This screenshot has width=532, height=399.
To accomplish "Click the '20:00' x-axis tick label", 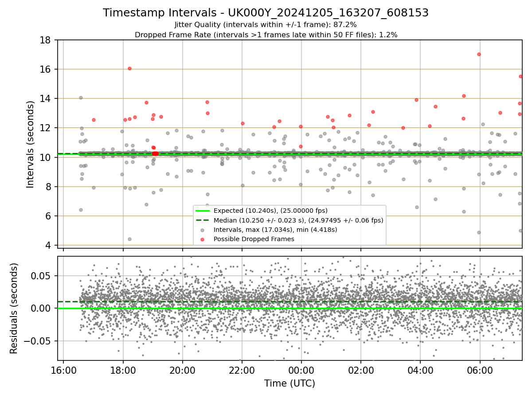I will point(182,370).
